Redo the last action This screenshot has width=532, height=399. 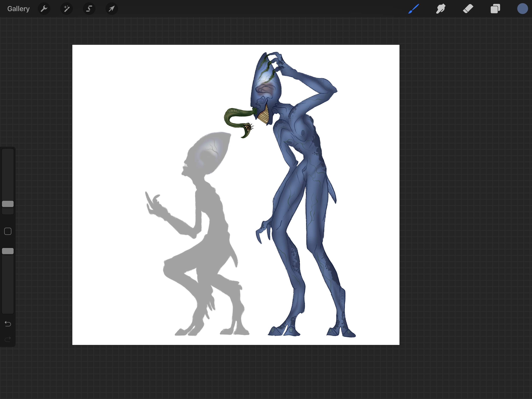tap(8, 339)
